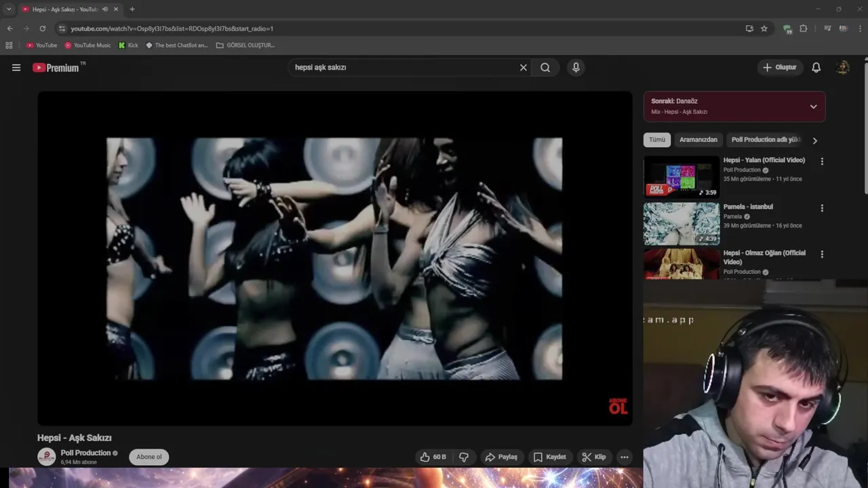The image size is (868, 488).
Task: Save the video with Kaydet
Action: click(549, 457)
